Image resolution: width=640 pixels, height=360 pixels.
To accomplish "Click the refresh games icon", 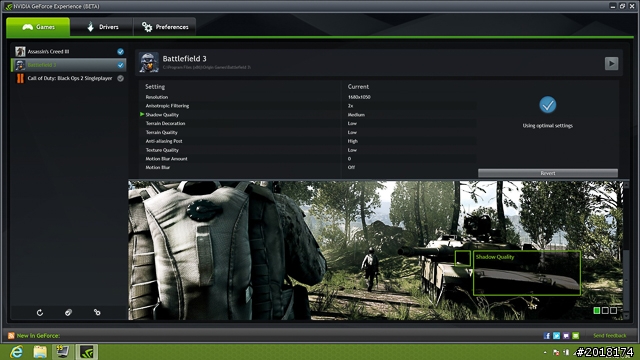I will 40,313.
